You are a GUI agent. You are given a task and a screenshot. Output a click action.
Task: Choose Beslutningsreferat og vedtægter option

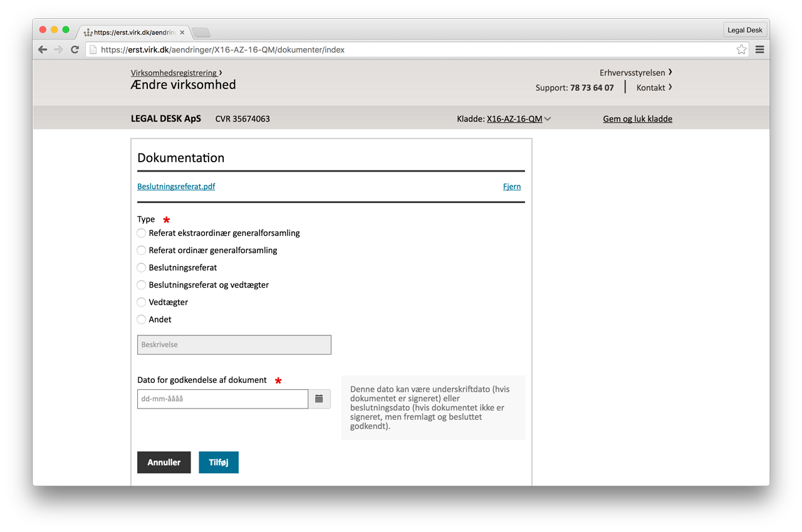(142, 284)
